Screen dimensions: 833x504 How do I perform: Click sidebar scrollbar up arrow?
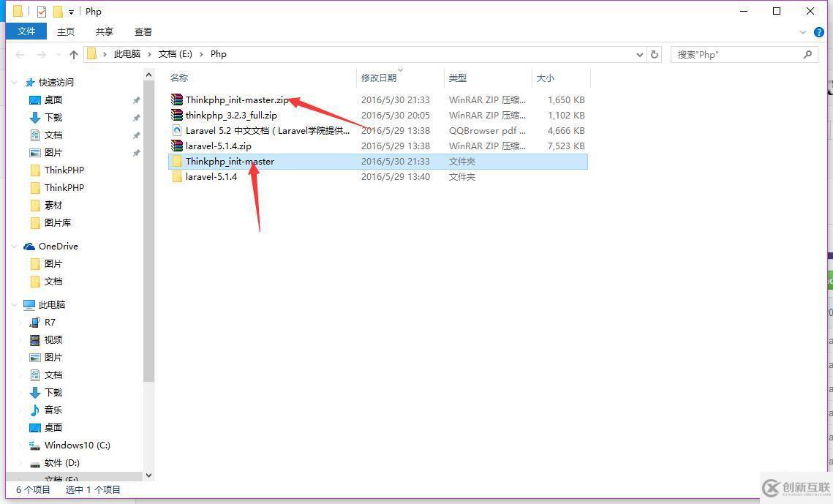coord(148,75)
